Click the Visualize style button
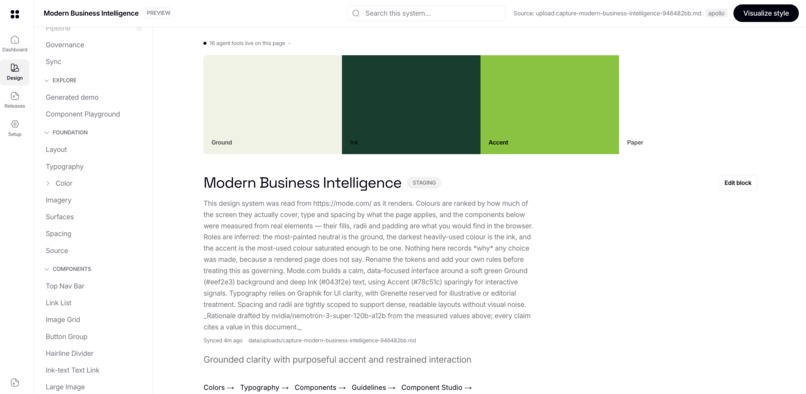 766,13
